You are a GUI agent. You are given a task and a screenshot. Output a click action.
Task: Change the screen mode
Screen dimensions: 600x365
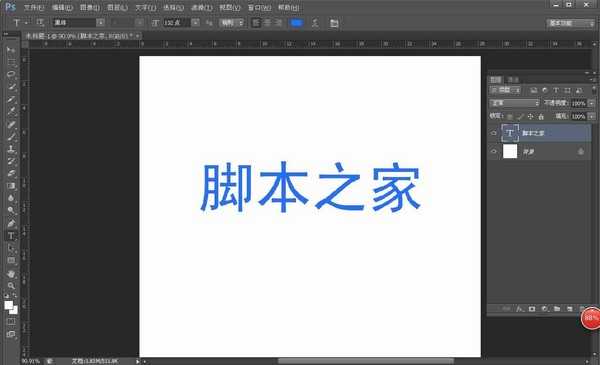(x=11, y=334)
